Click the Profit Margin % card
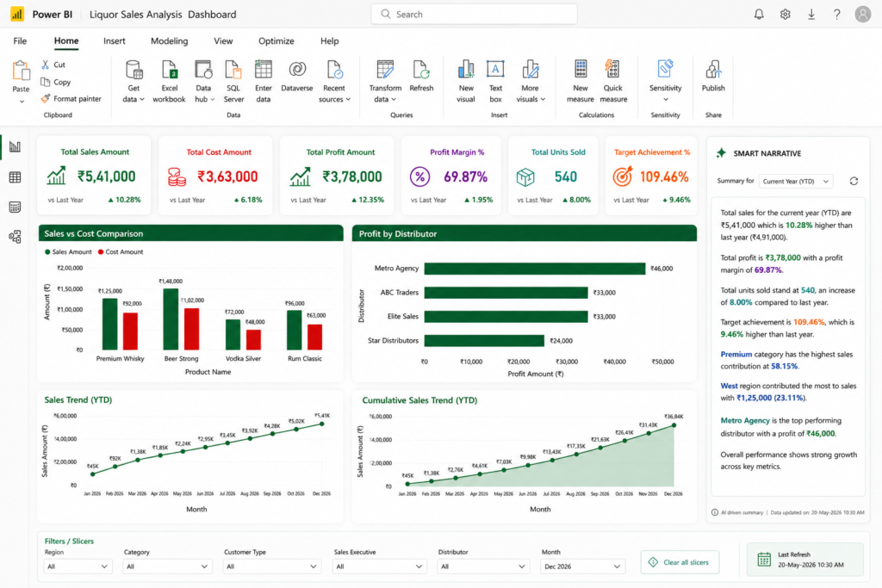 click(451, 176)
